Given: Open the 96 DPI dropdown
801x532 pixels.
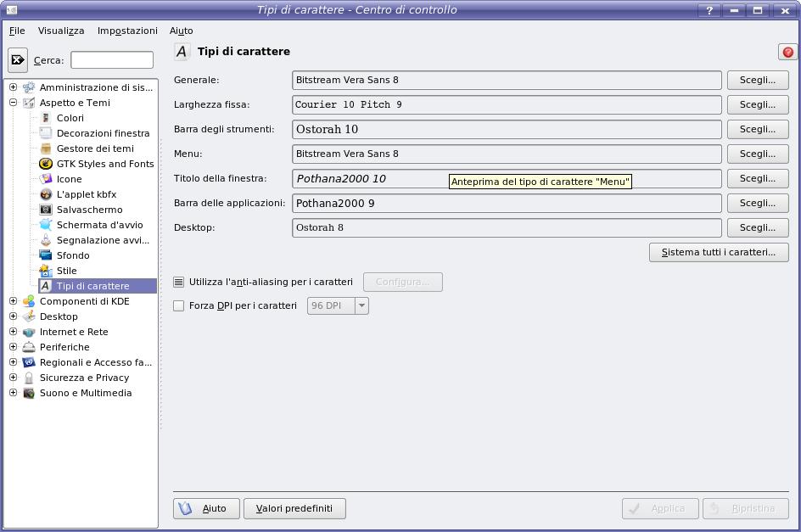Looking at the screenshot, I should (x=338, y=305).
